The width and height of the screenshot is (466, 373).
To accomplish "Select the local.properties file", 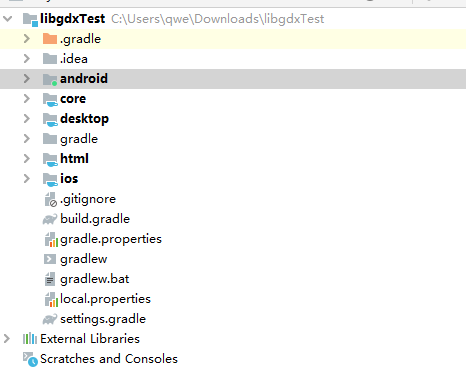I will (105, 299).
